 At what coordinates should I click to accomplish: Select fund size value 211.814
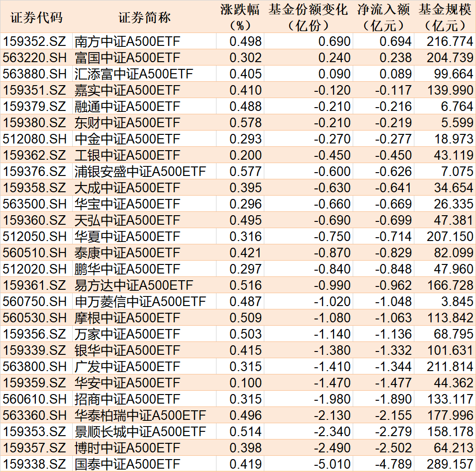(x=445, y=366)
